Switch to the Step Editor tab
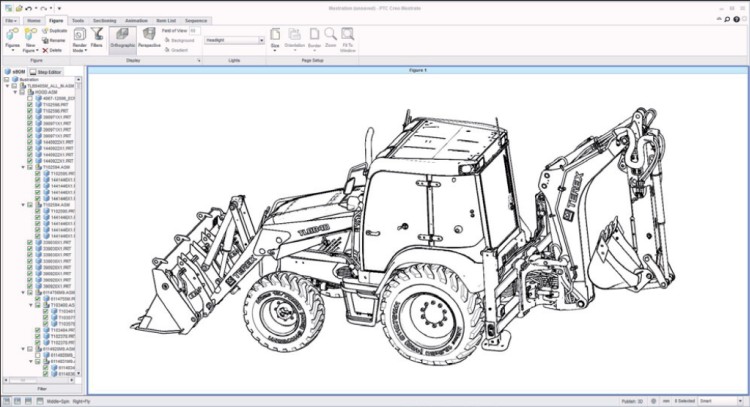Screen dimensions: 750x407 tap(47, 72)
